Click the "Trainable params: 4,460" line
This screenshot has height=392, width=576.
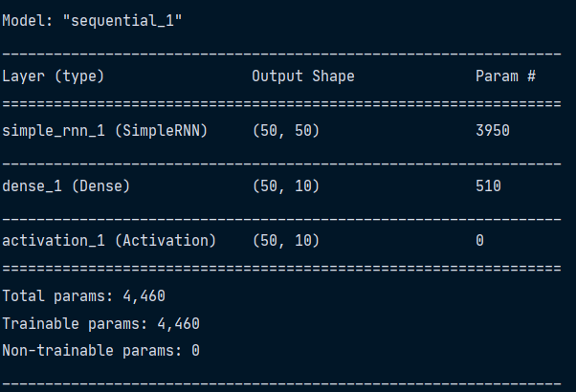(100, 323)
